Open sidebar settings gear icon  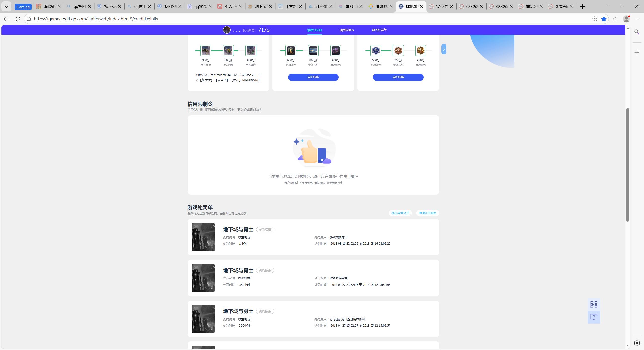click(637, 343)
